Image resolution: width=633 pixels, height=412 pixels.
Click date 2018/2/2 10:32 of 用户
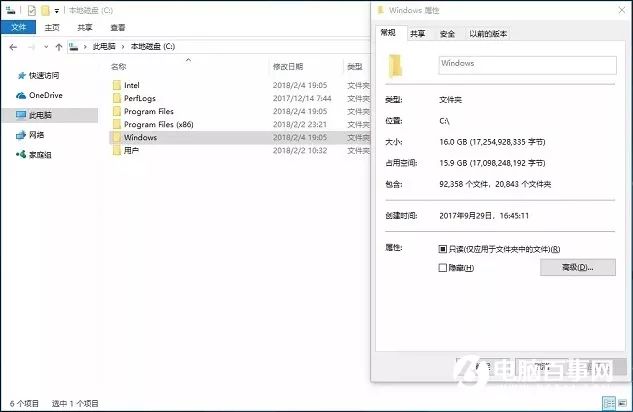click(300, 151)
